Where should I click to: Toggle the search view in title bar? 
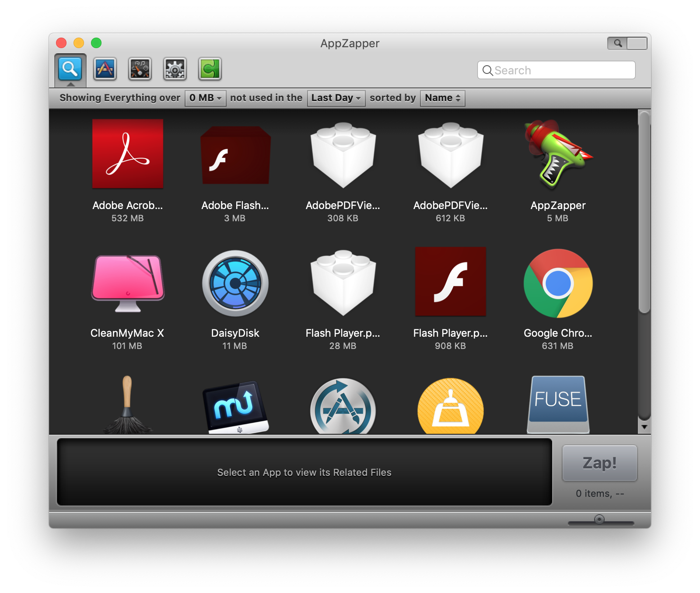pos(617,43)
